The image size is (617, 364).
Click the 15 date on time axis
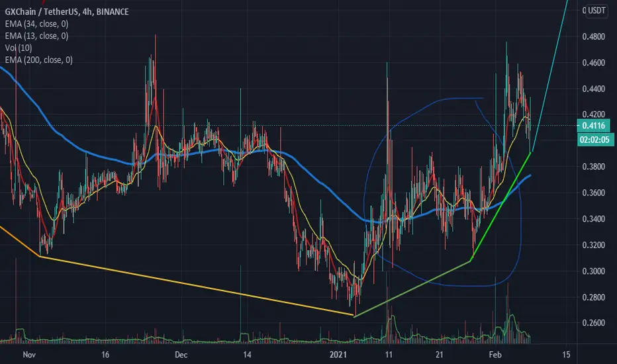566,355
